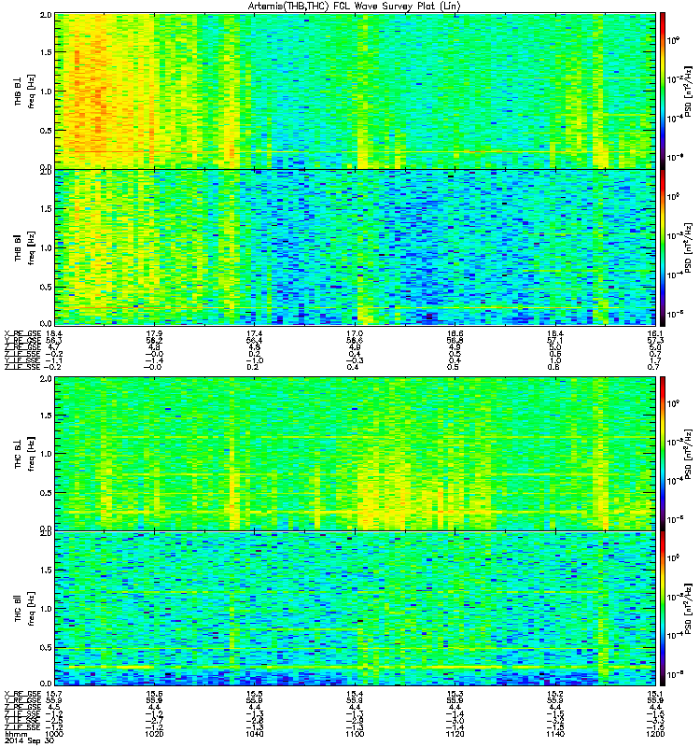The image size is (700, 747).
Task: Click the '2.0' frequency tick of the THC B⊥ panel
Action: point(46,378)
